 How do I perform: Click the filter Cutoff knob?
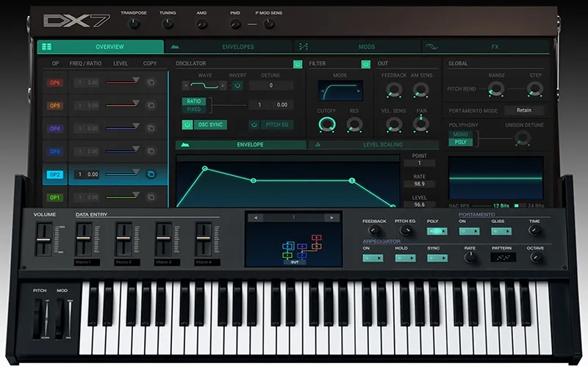(x=326, y=124)
